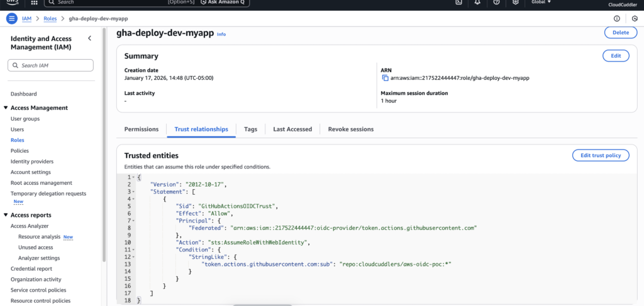Open Identity providers in the sidebar

tap(32, 161)
